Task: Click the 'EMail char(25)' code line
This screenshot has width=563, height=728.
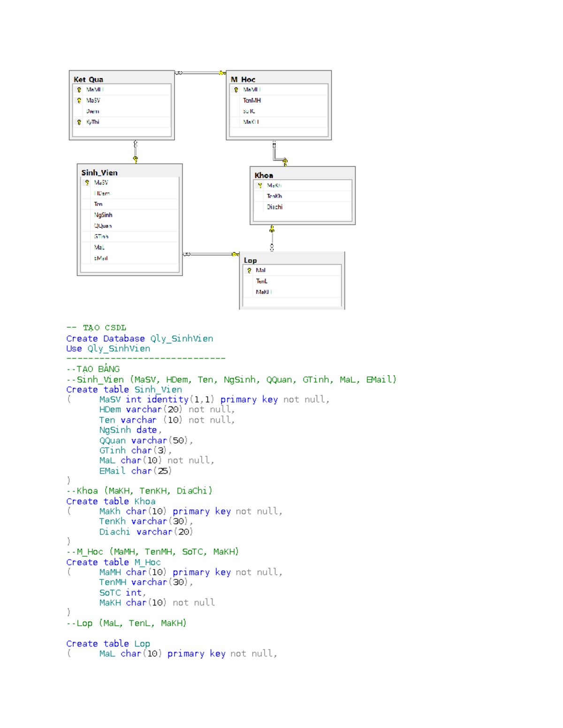Action: [136, 471]
